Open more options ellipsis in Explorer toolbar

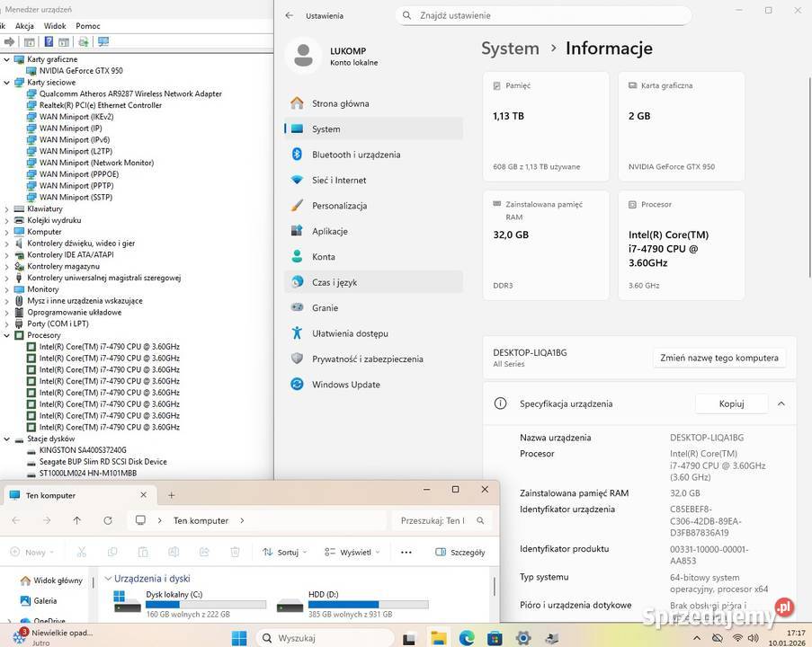coord(406,553)
